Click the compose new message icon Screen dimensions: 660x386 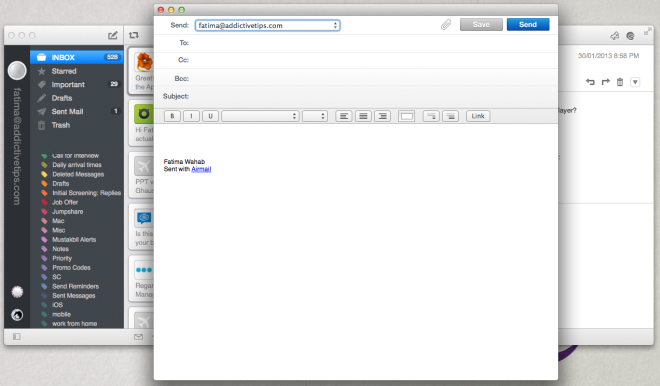point(113,35)
